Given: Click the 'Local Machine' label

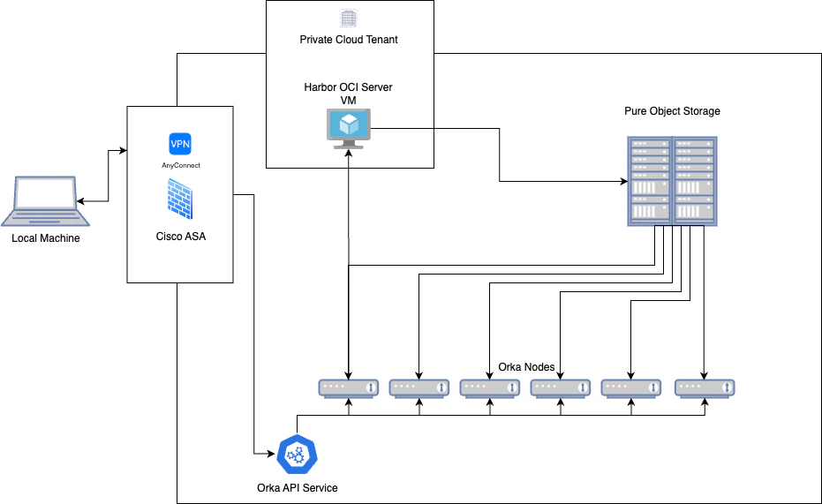Looking at the screenshot, I should point(46,238).
